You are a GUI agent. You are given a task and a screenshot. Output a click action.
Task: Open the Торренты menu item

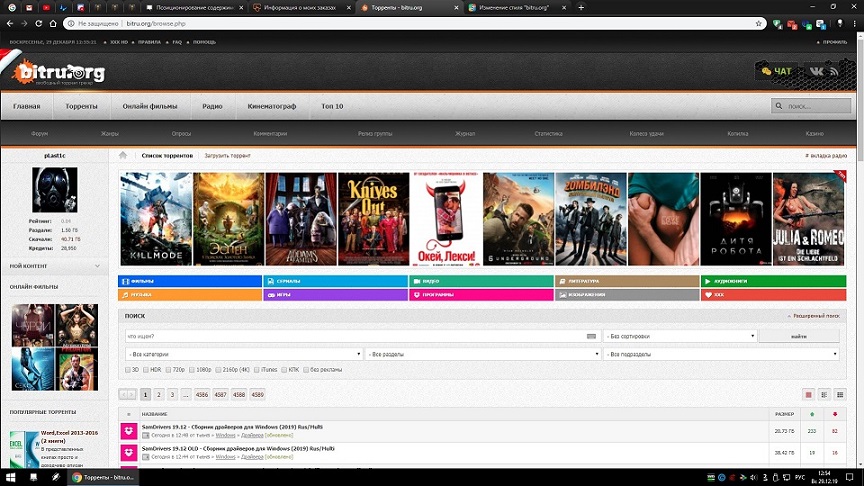pos(81,106)
